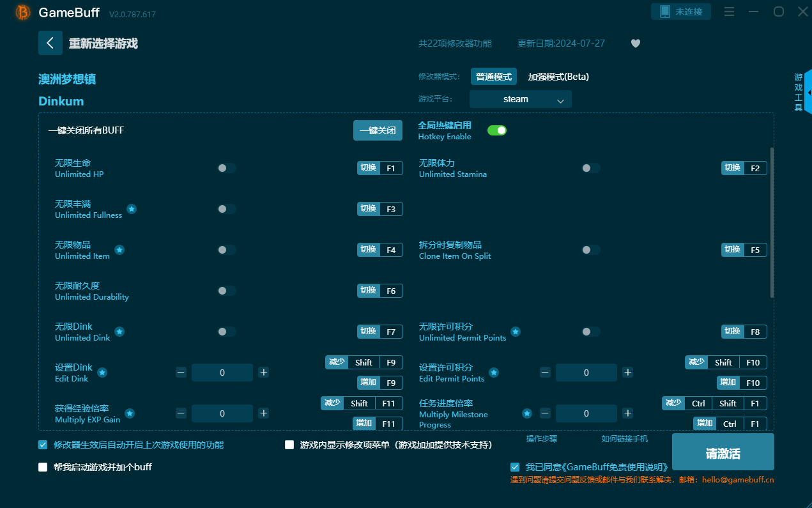The height and width of the screenshot is (508, 812).
Task: Enable Clone Item On Split toggle
Action: [x=590, y=250]
